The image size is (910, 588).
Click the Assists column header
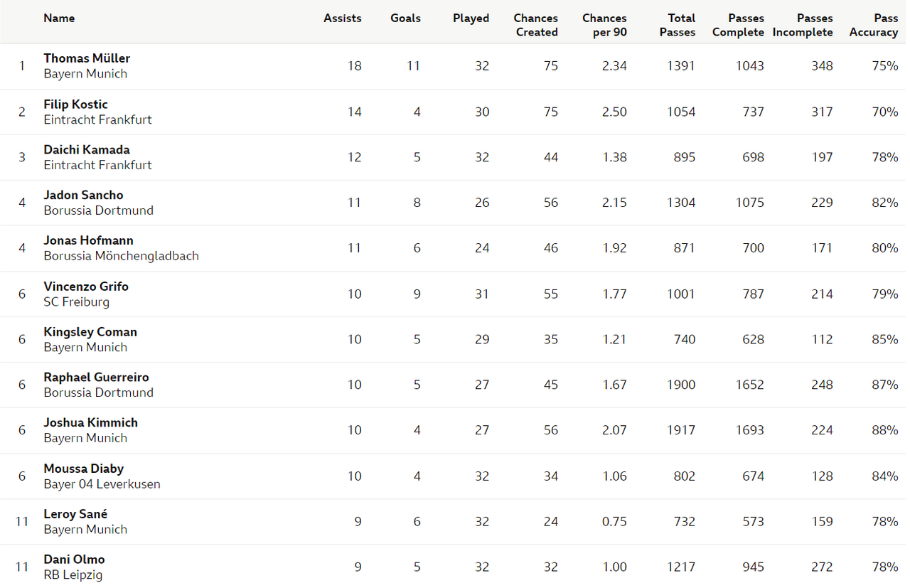(343, 18)
